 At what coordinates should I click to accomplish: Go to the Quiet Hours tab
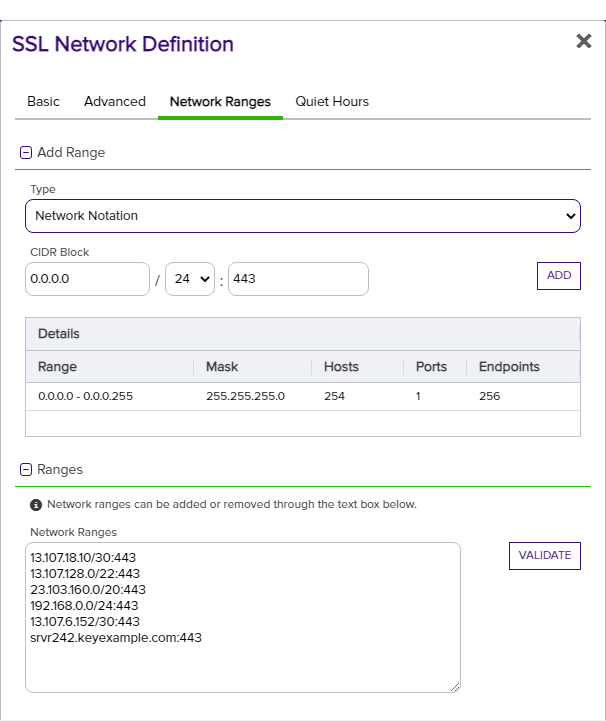tap(332, 102)
